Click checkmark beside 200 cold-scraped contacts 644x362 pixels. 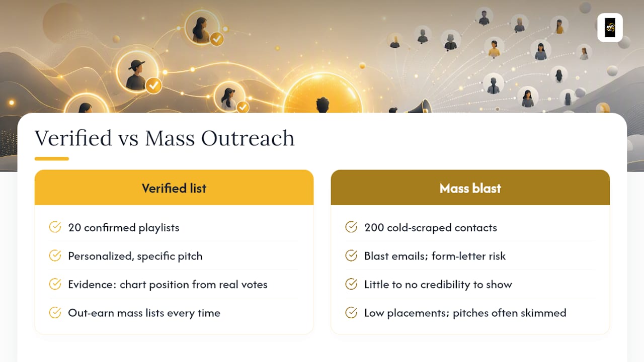click(x=351, y=227)
